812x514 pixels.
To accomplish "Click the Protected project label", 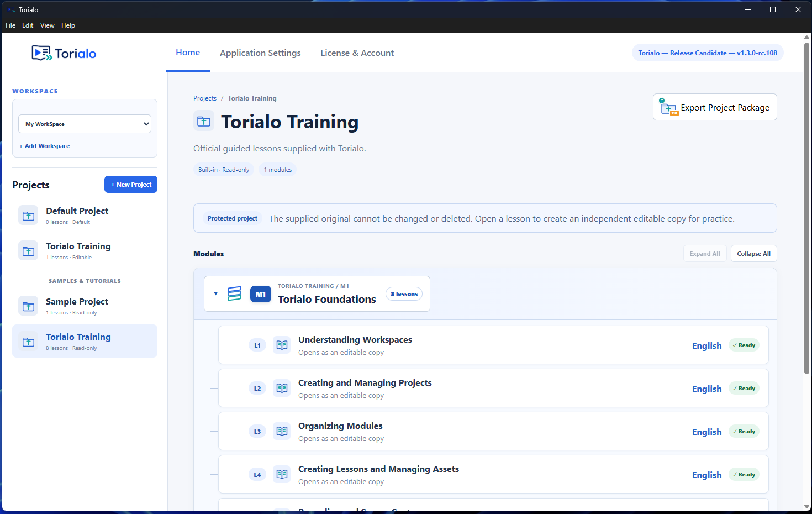I will point(233,218).
